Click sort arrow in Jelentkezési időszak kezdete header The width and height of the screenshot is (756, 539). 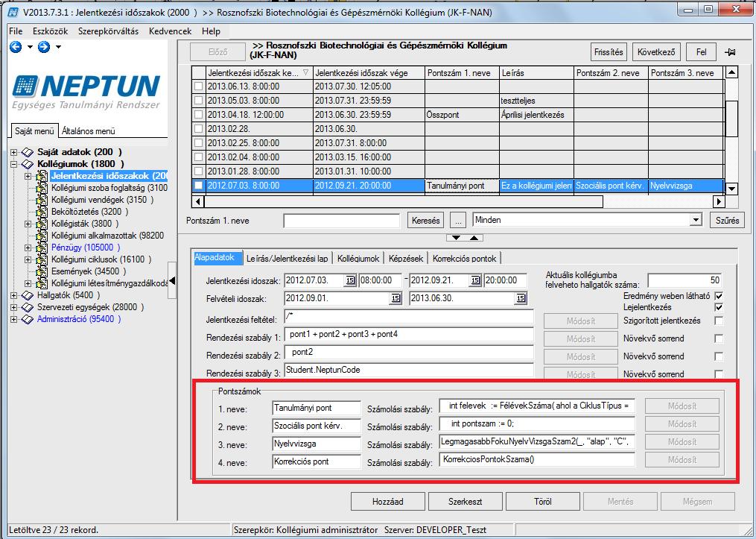tap(305, 73)
